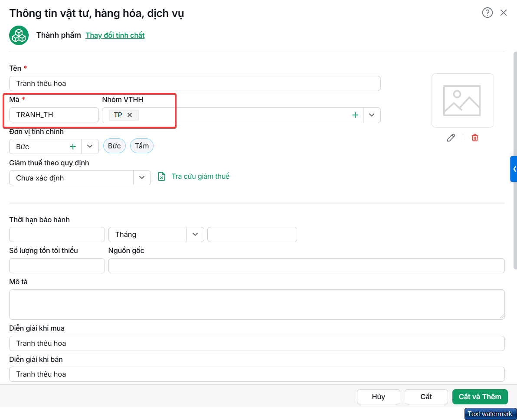Remove the TP group tag
Screen dimensions: 517x420
pos(130,115)
